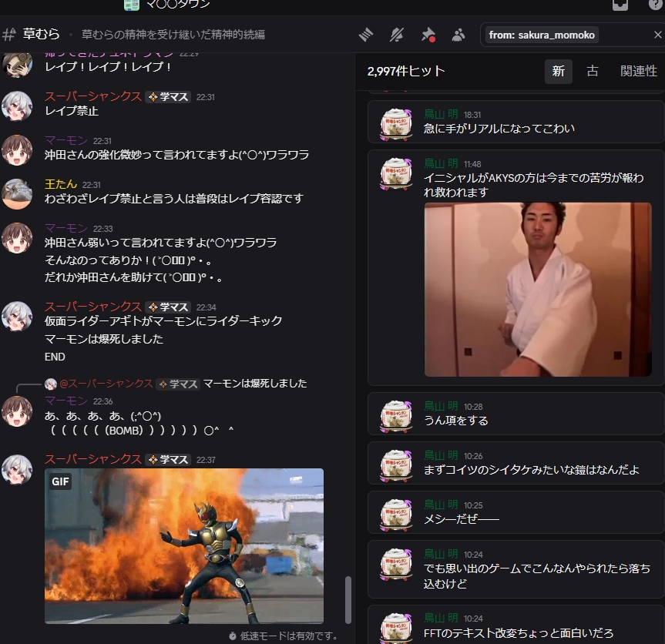
Task: Open pinned messages icon
Action: tap(428, 35)
